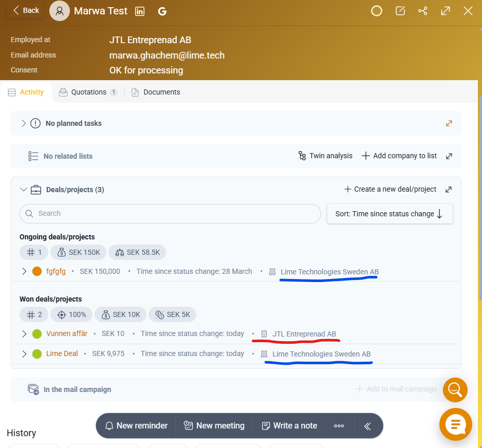Open the Quotations tab
This screenshot has width=482, height=448.
click(88, 92)
